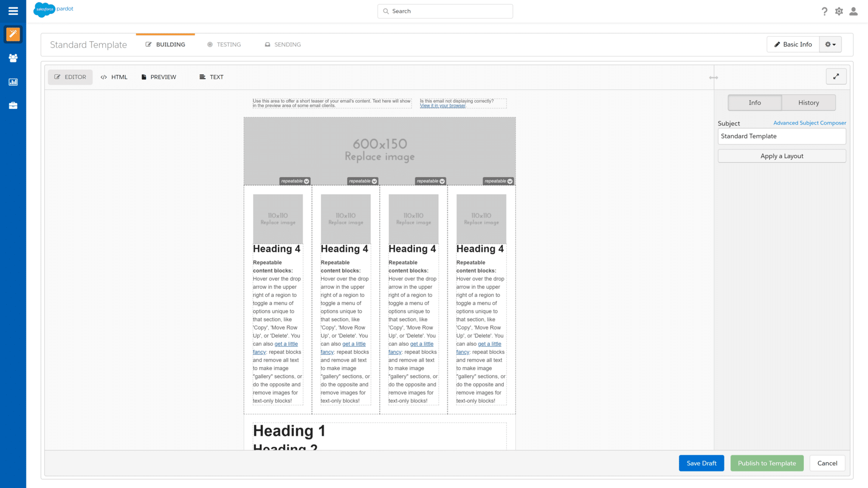Open Prospects people icon in sidebar
The image size is (868, 488).
point(13,58)
